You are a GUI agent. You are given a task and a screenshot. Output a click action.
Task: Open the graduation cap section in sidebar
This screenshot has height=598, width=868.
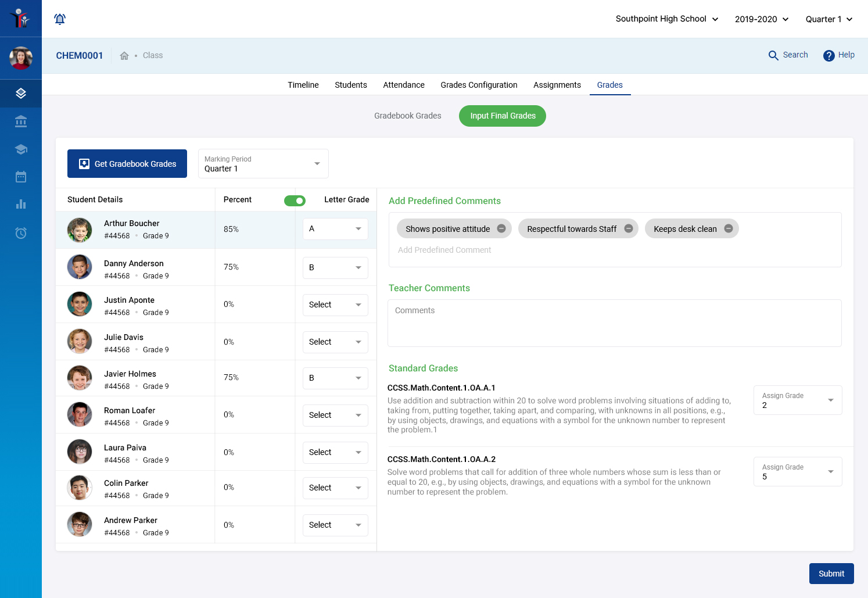21,149
